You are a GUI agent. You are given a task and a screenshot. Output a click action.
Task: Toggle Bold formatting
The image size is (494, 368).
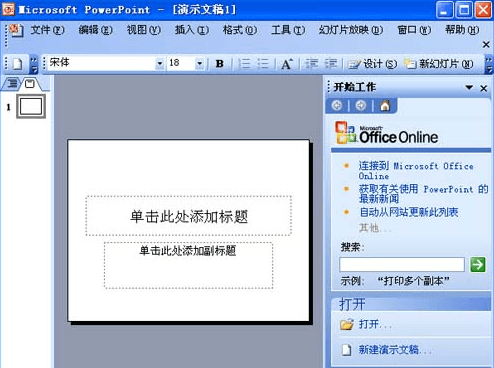coord(219,63)
